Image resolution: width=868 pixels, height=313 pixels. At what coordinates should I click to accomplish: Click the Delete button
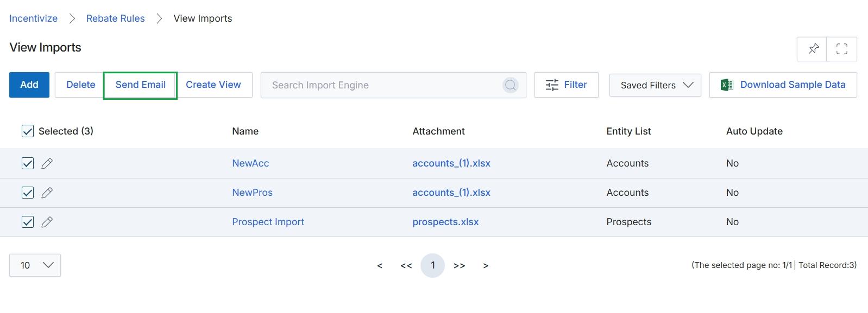[80, 85]
